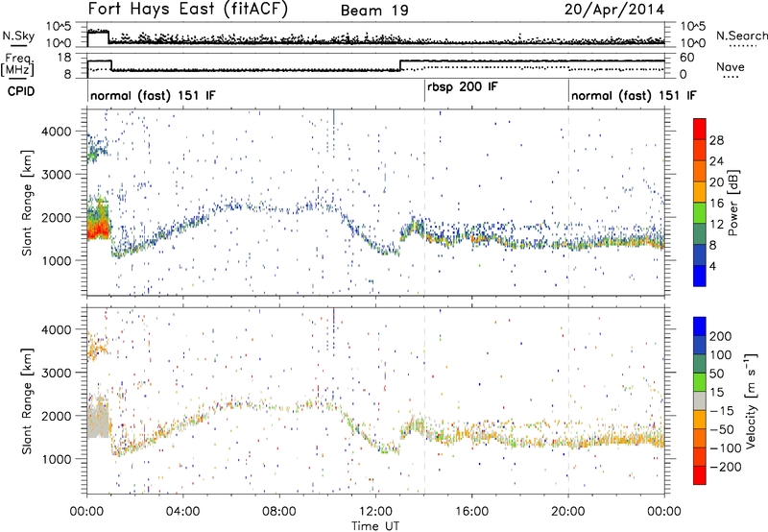Select the Beam 19 label
Image resolution: width=768 pixels, height=532 pixels.
pos(374,11)
